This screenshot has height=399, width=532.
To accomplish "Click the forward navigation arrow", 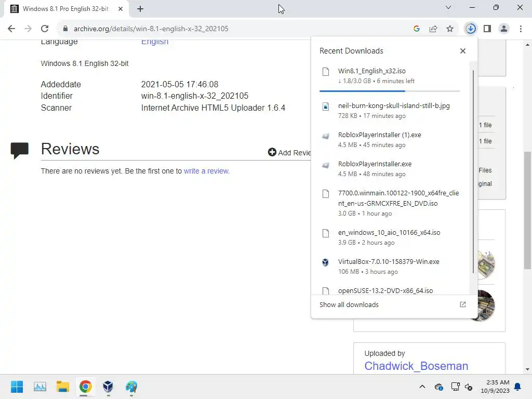I will pyautogui.click(x=28, y=29).
